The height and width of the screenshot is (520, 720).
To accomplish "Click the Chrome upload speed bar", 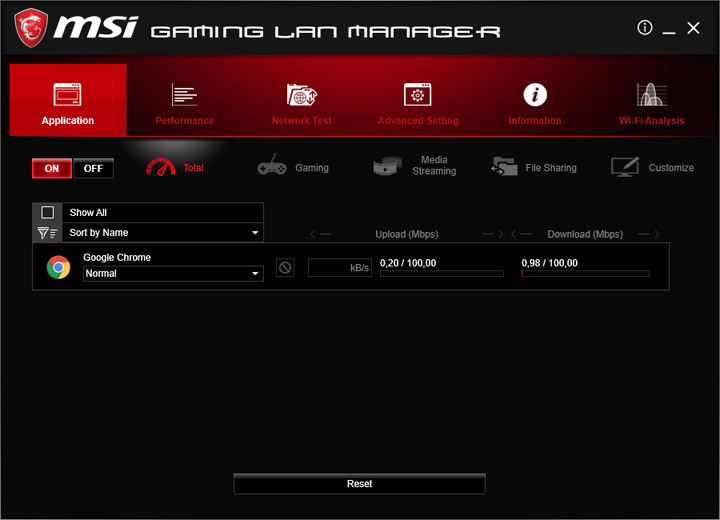I will click(x=442, y=274).
